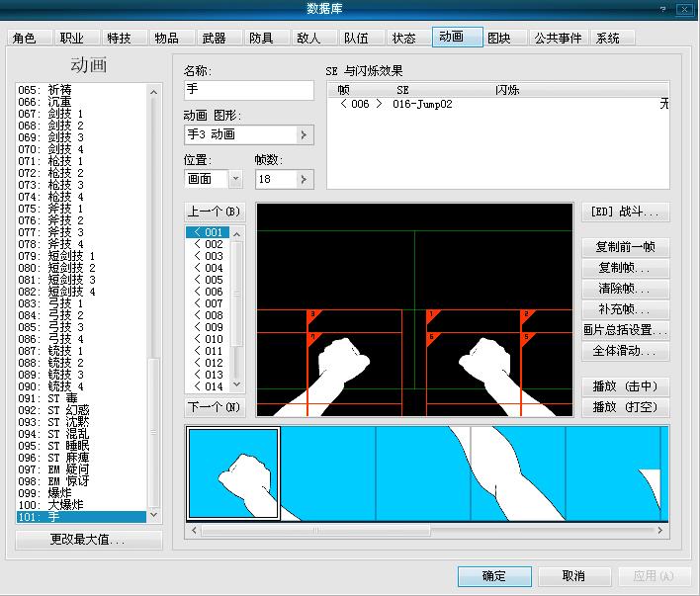Click left arrow of cell strip scrollbar
This screenshot has width=700, height=596.
pyautogui.click(x=194, y=531)
